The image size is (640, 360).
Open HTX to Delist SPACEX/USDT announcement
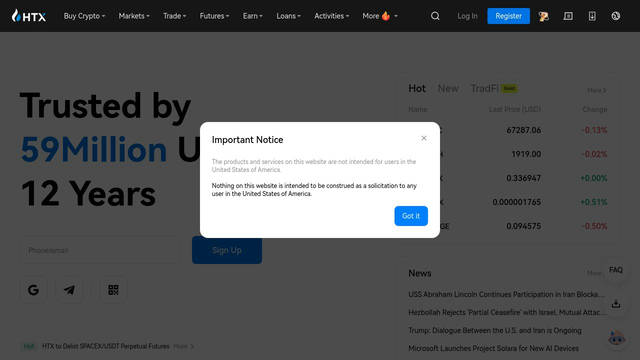coord(105,346)
